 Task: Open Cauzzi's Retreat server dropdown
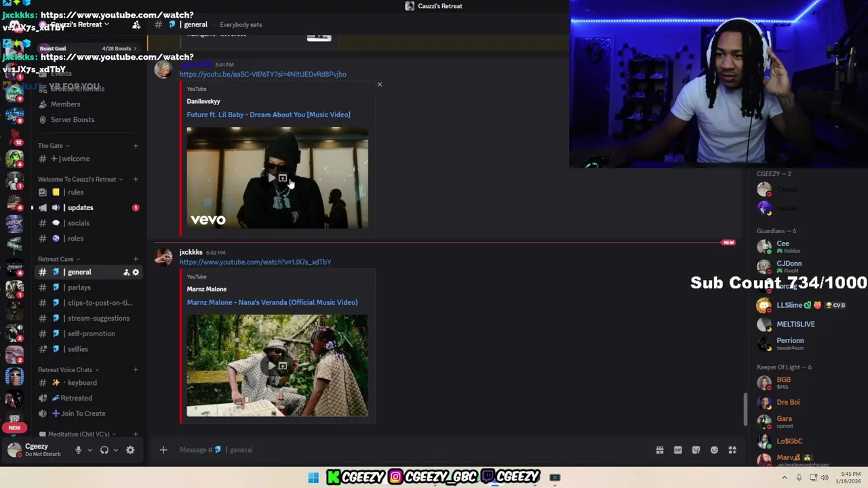tap(76, 24)
